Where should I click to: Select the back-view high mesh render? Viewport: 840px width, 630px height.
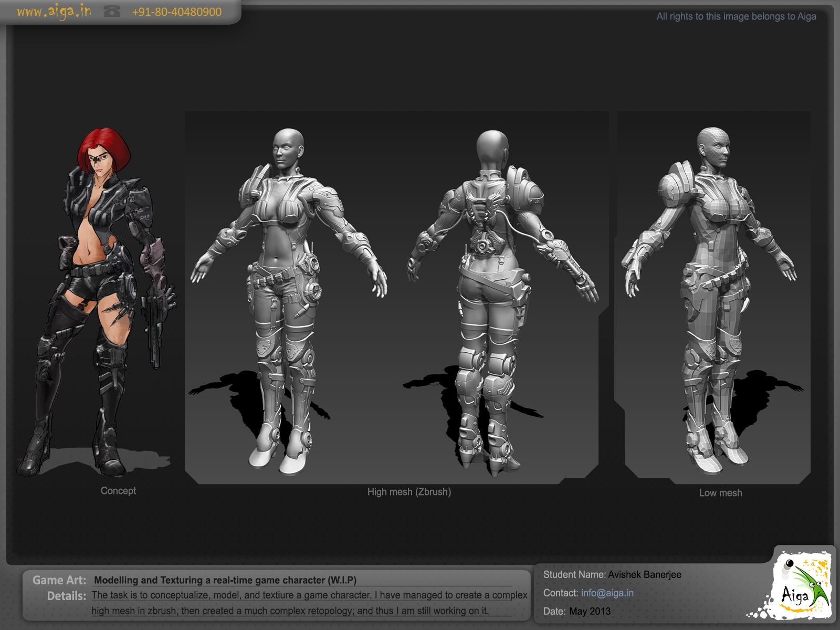[501, 303]
